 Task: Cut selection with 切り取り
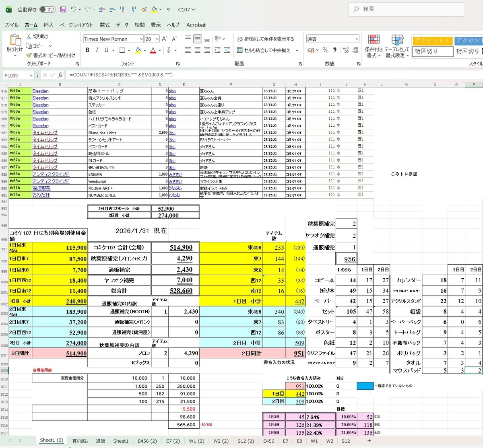37,36
